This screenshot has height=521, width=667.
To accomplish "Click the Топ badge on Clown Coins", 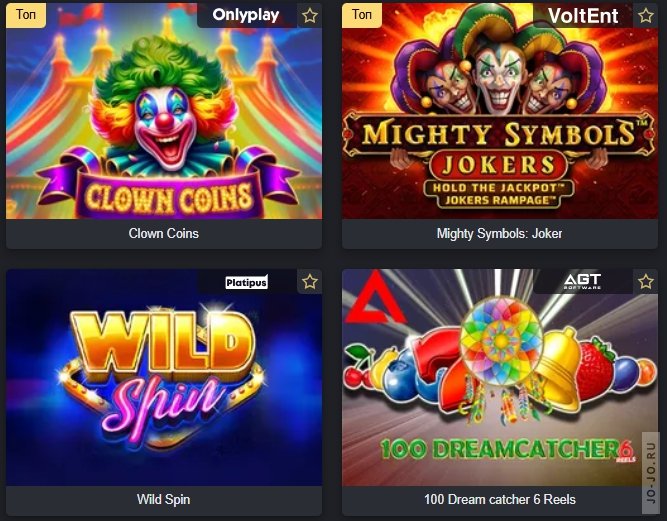I will point(26,15).
